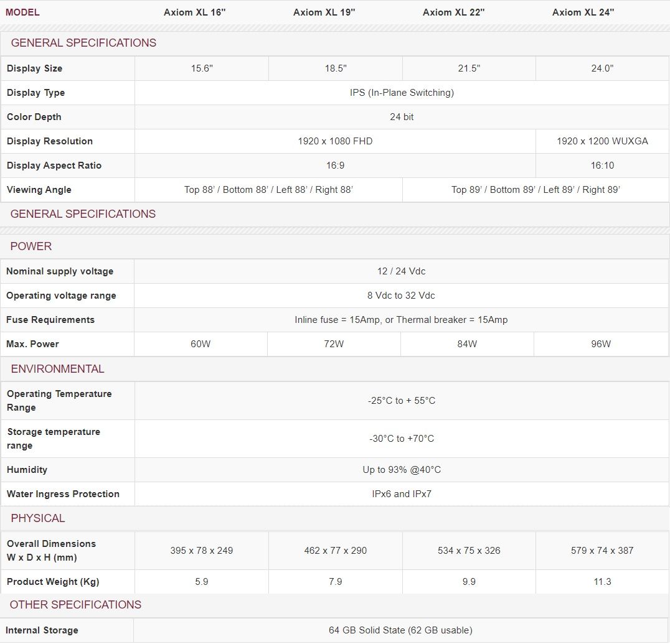The image size is (670, 644).
Task: Click the MODEL header label
Action: coord(22,12)
